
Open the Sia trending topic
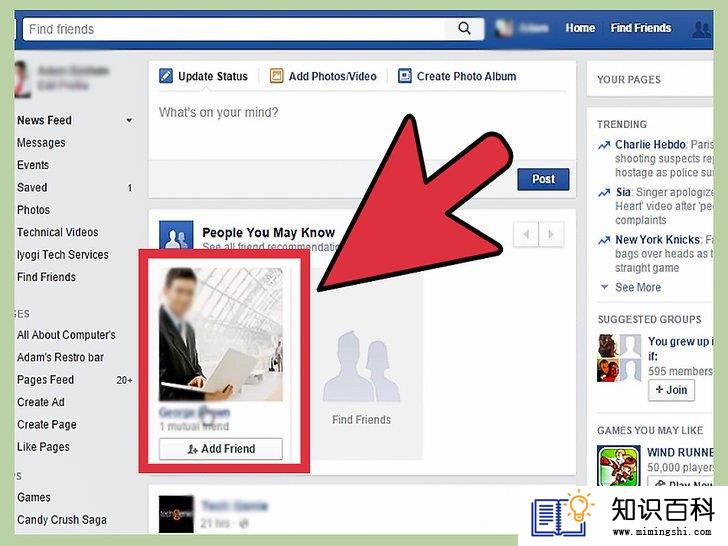[623, 192]
